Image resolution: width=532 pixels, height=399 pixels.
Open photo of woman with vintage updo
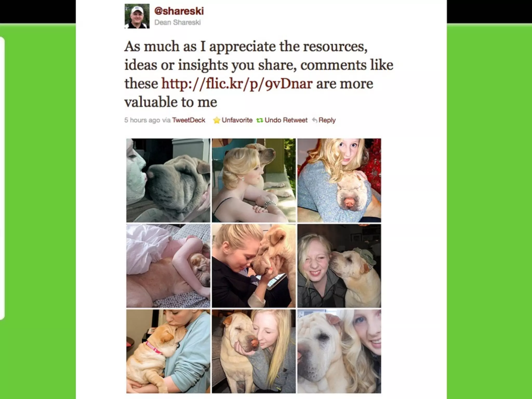254,180
